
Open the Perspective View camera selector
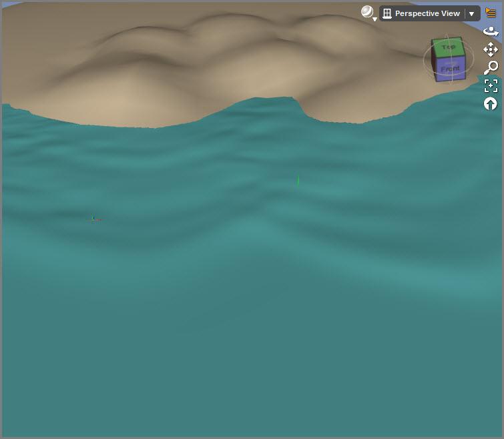pyautogui.click(x=429, y=13)
